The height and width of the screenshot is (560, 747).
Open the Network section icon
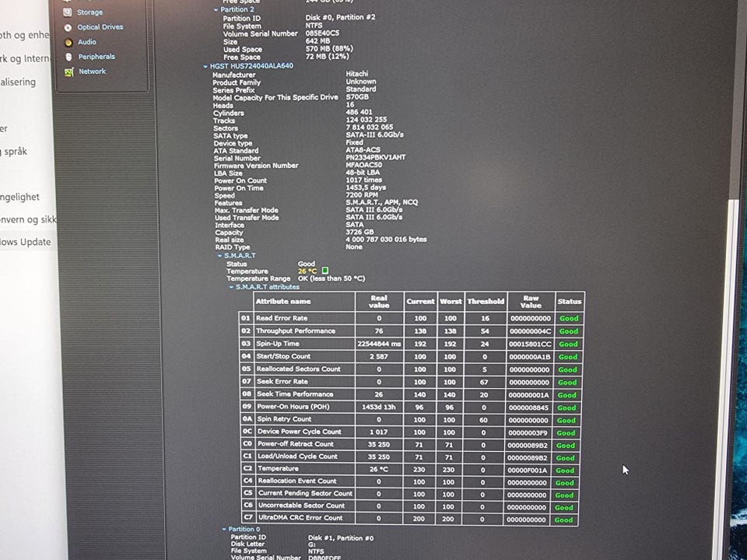click(x=69, y=72)
